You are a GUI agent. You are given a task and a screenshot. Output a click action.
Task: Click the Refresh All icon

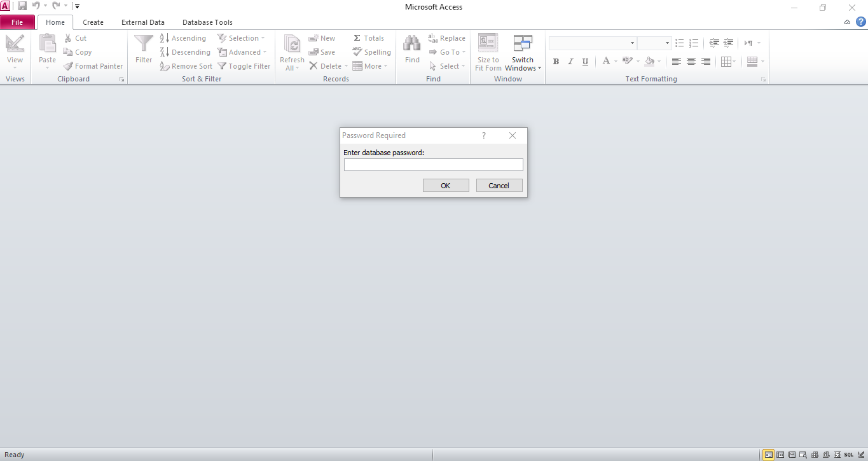(292, 44)
